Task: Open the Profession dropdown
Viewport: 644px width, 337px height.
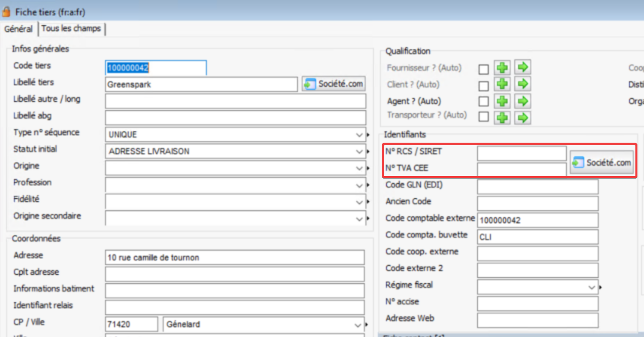Action: point(359,185)
